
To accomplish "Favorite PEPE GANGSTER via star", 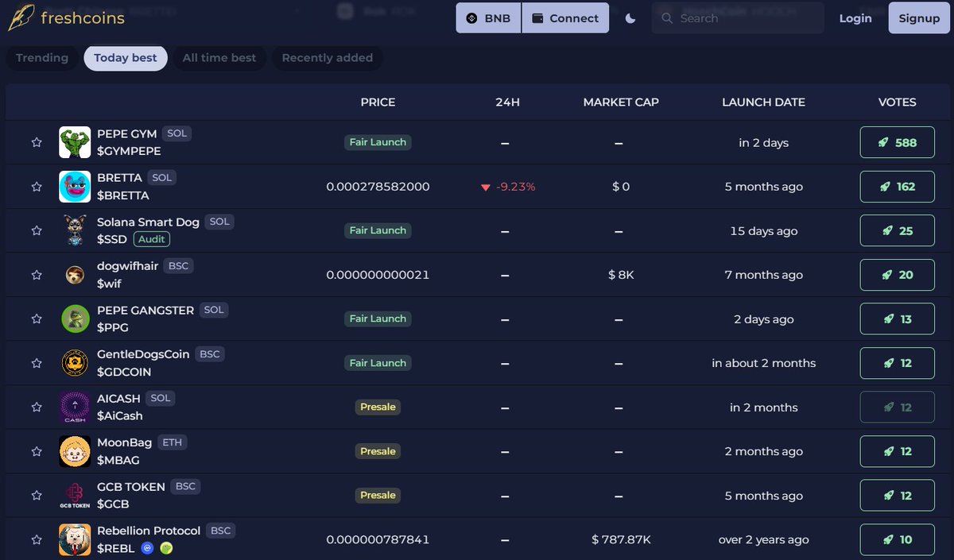I will [37, 319].
